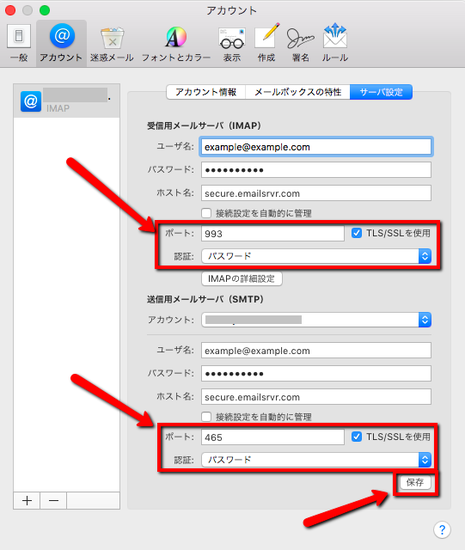Switch to the メールボックスの特性 tab

click(x=298, y=92)
